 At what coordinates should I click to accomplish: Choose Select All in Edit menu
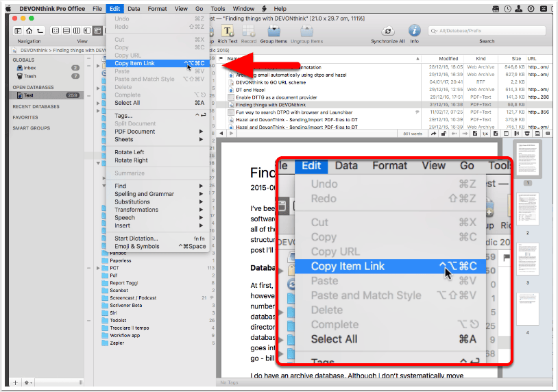(x=157, y=103)
